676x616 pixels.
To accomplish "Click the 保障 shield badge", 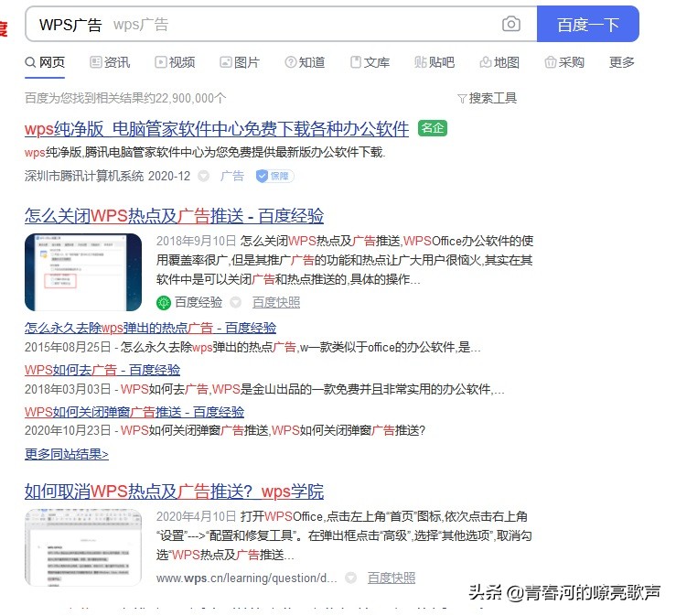I will 274,176.
